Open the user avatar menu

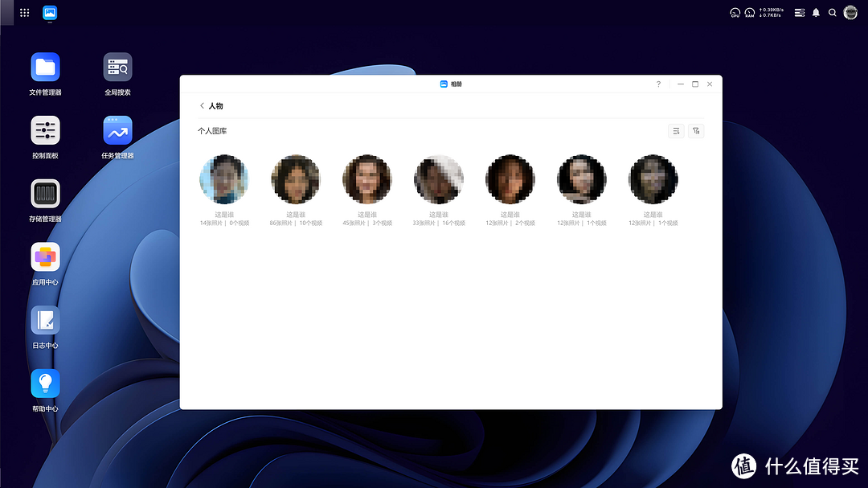850,13
